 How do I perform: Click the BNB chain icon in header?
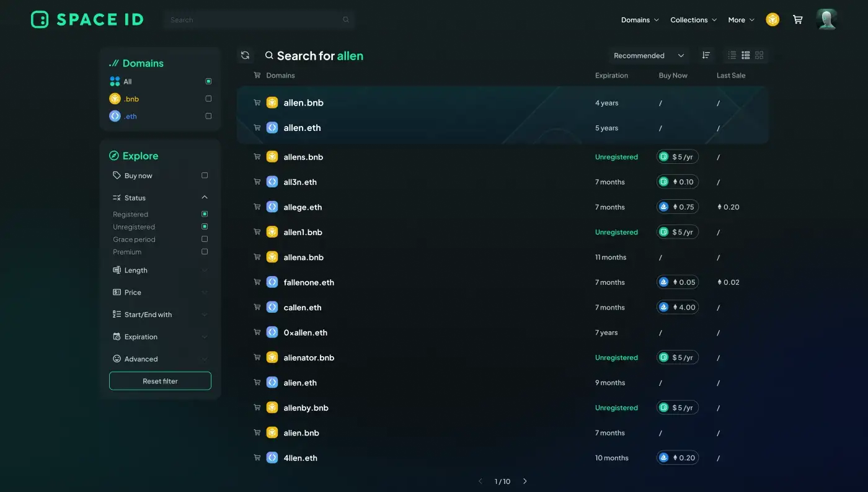(773, 20)
